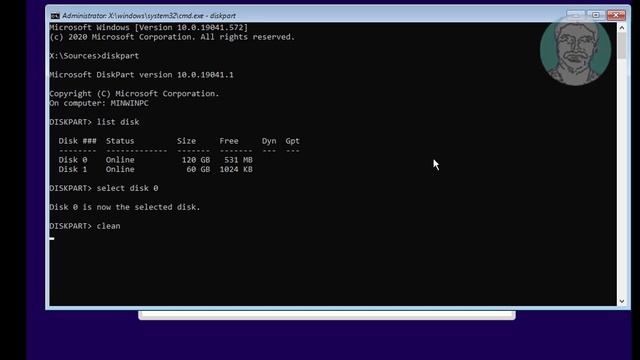Click the scrollbar up arrow

click(622, 28)
